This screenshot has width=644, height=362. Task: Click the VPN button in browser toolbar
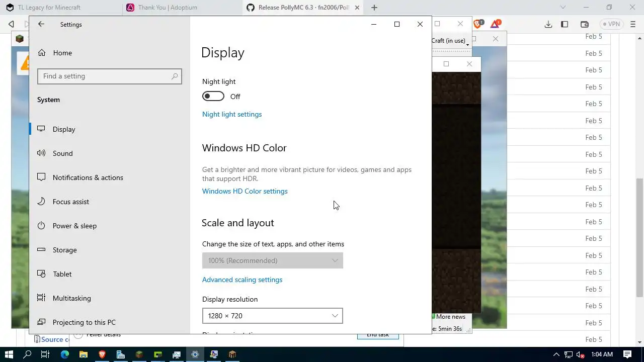pyautogui.click(x=612, y=24)
